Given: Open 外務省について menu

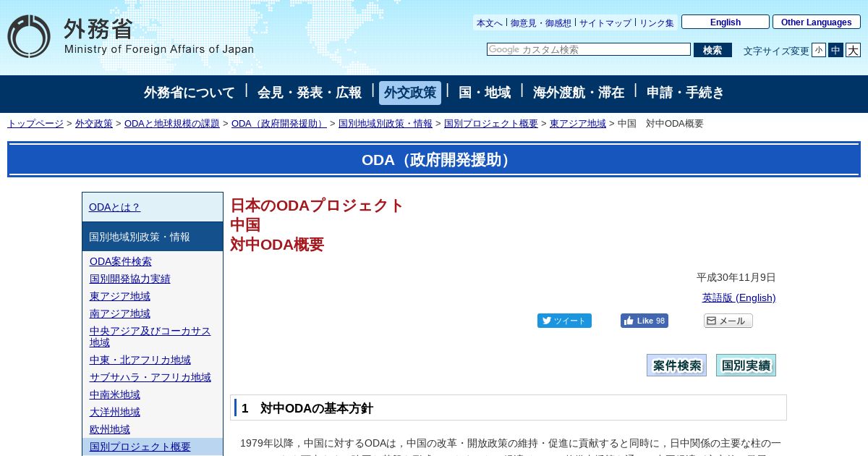Looking at the screenshot, I should tap(190, 93).
